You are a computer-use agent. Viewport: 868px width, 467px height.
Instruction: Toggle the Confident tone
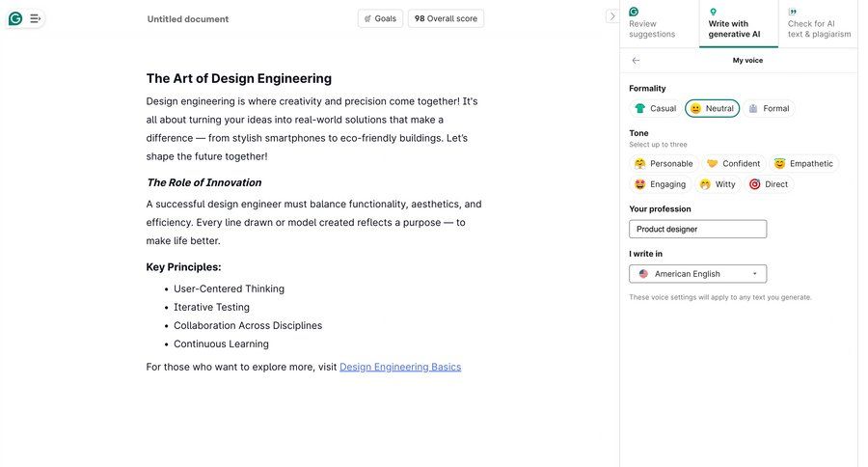pos(734,163)
